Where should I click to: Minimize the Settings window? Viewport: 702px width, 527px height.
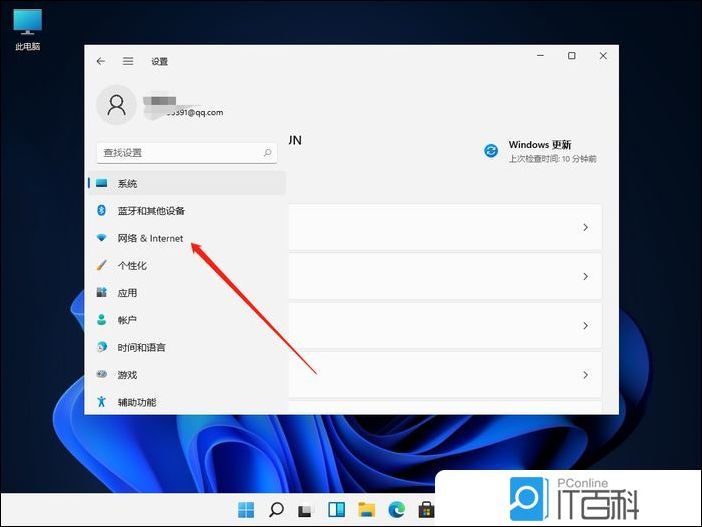coord(540,56)
